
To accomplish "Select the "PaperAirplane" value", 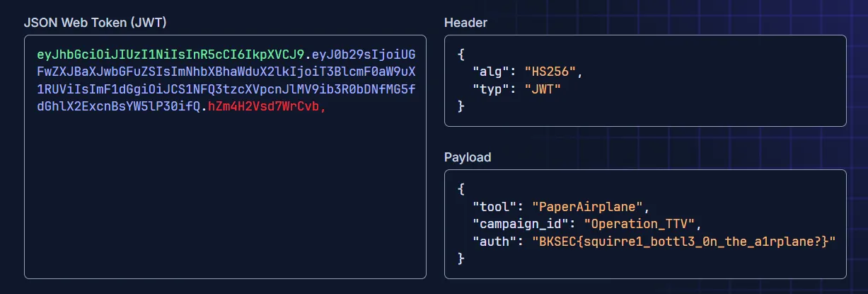I will 588,207.
